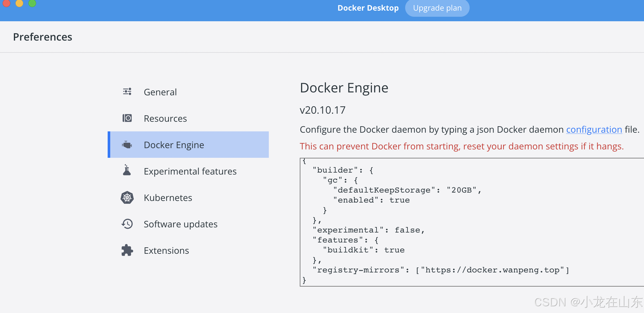644x313 pixels.
Task: Click the green maximize window button
Action: point(32,3)
